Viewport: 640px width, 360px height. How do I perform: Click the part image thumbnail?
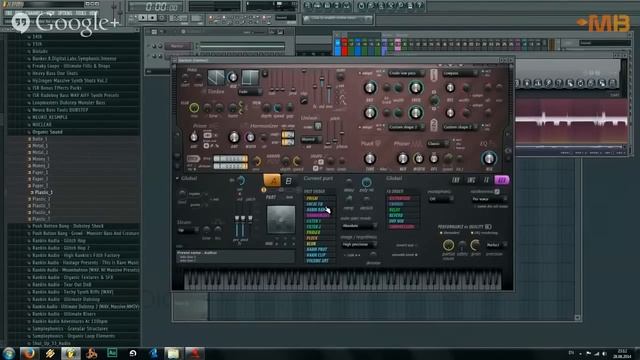point(281,220)
